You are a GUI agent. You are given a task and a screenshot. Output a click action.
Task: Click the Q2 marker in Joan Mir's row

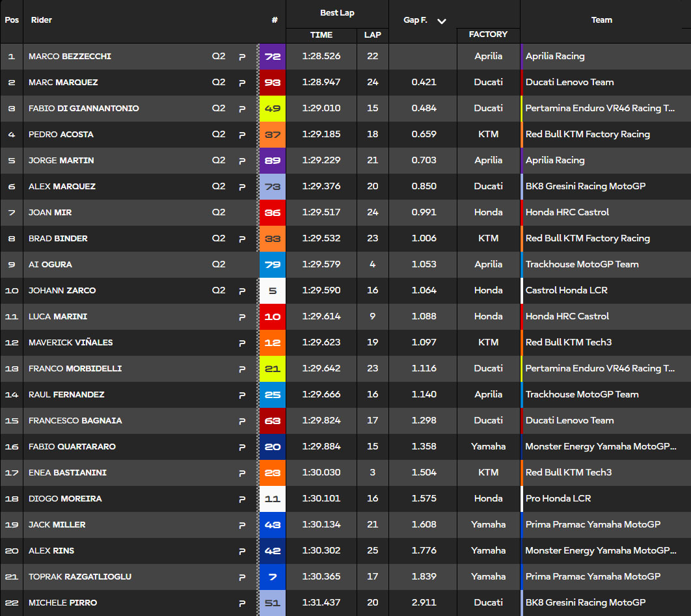pos(219,212)
